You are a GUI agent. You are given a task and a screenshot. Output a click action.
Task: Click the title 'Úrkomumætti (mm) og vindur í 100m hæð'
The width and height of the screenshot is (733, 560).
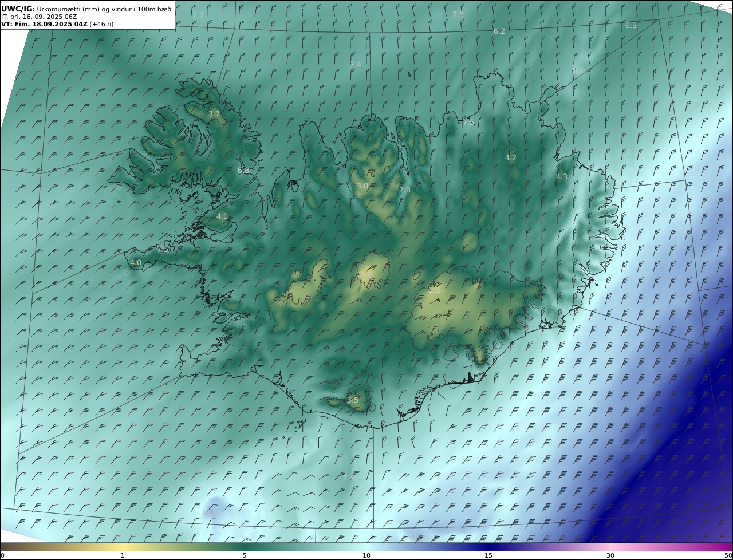coord(104,9)
